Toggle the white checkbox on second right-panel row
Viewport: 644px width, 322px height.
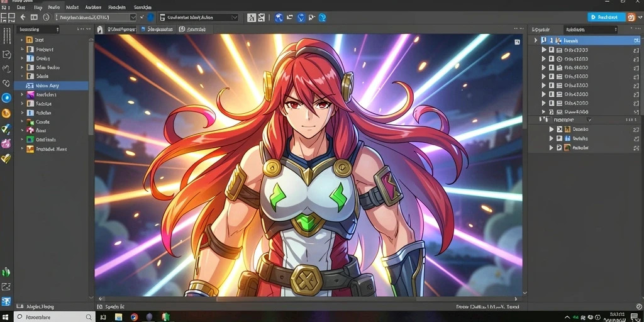[552, 50]
